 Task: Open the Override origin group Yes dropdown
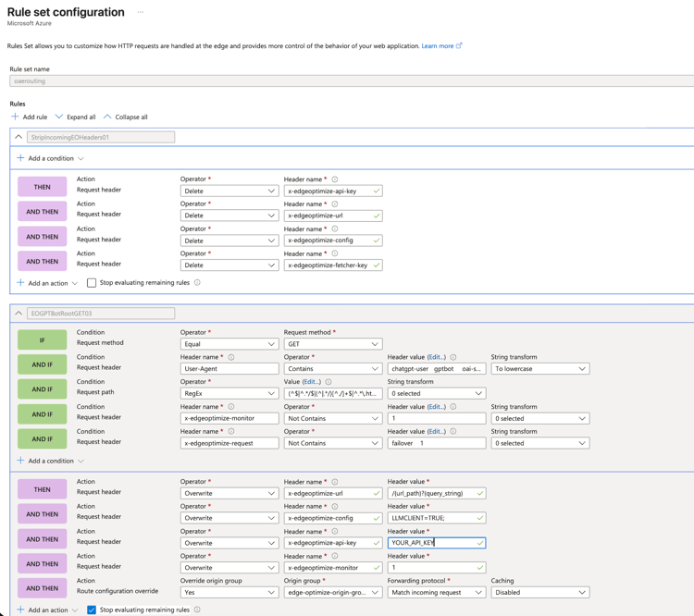pos(229,593)
